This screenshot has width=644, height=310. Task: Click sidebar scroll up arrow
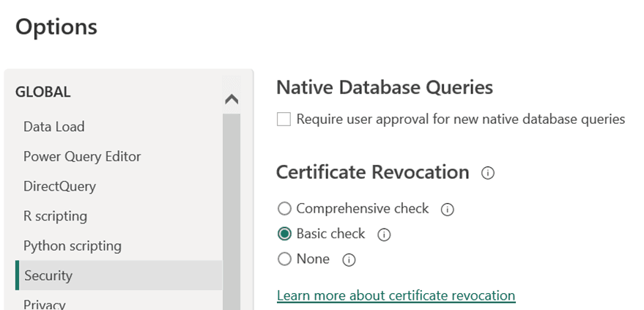(x=232, y=99)
